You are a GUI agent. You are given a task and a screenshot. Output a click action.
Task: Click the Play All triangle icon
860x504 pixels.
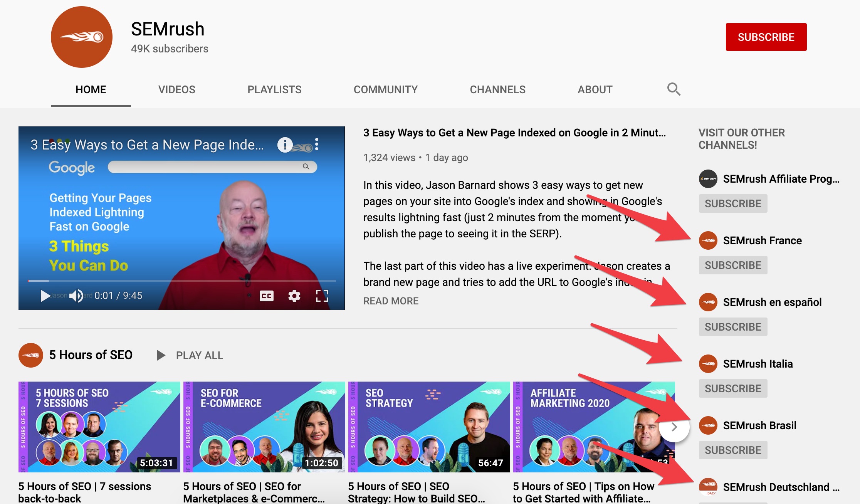click(161, 355)
